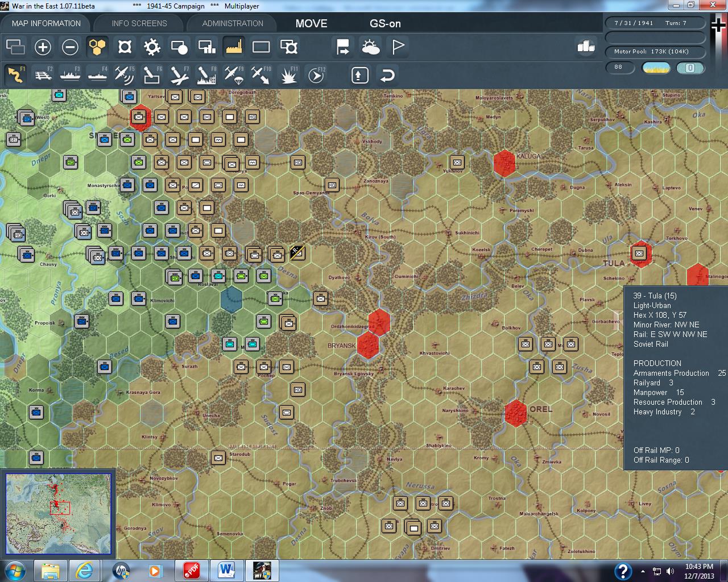Click the Railyard 3 line
The width and height of the screenshot is (728, 582).
653,383
